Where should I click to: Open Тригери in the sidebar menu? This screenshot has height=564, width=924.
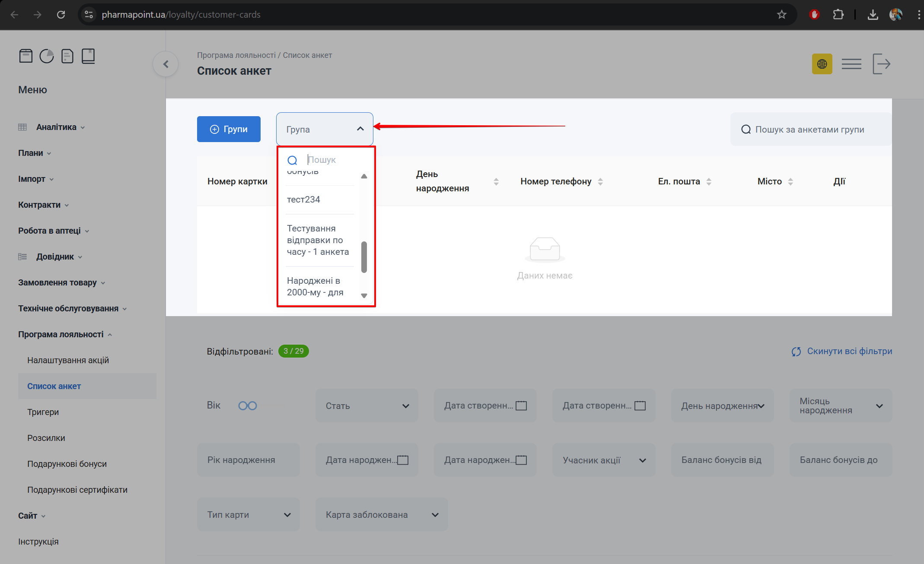pos(43,412)
